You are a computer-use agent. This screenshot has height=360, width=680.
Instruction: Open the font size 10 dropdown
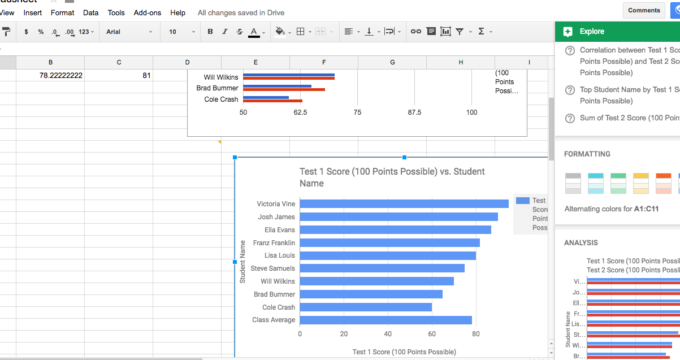pyautogui.click(x=182, y=32)
